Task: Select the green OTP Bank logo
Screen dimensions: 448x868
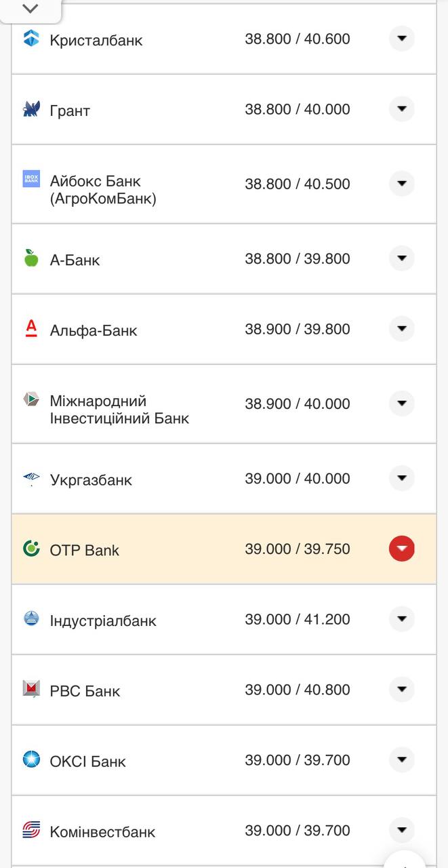Action: tap(30, 546)
